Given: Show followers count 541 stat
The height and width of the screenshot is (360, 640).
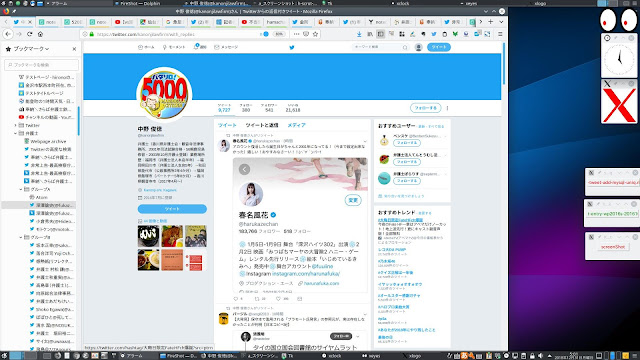Looking at the screenshot, I should (x=269, y=108).
